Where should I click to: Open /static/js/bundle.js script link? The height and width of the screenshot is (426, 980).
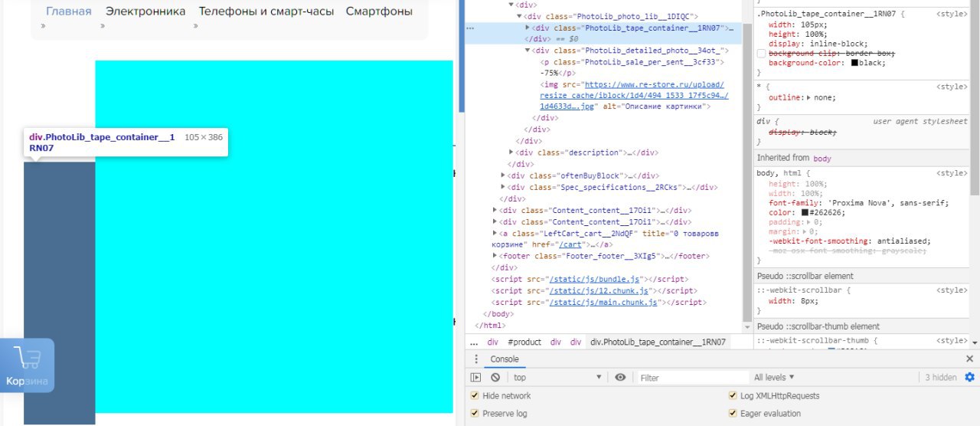pyautogui.click(x=594, y=280)
